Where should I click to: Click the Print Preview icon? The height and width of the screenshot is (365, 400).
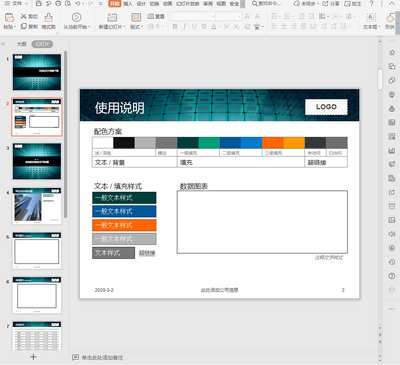(68, 4)
